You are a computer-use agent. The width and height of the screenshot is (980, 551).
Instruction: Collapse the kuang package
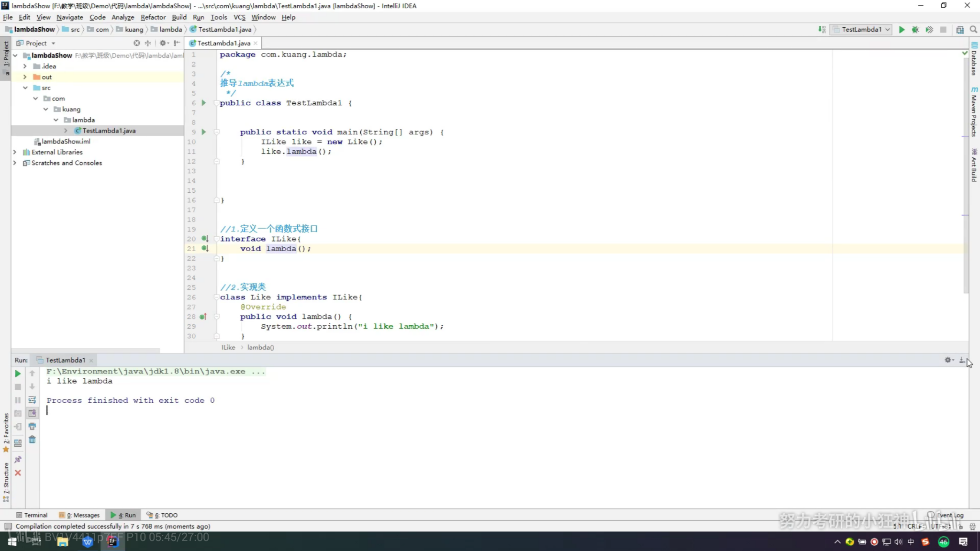click(46, 109)
